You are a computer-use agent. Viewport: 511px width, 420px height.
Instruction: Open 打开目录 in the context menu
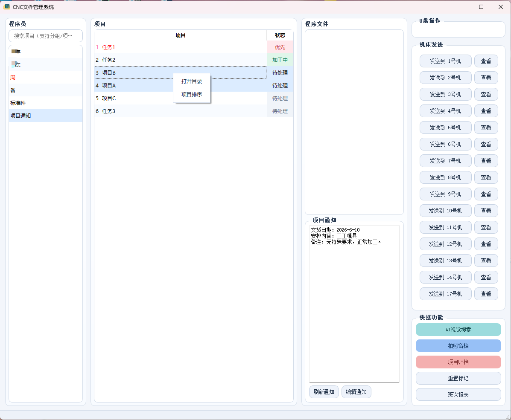(x=192, y=81)
